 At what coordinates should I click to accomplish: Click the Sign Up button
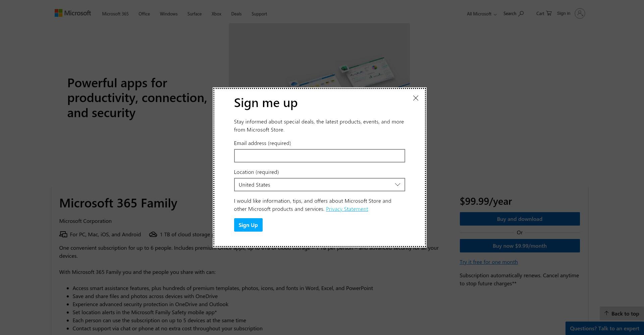click(x=248, y=225)
